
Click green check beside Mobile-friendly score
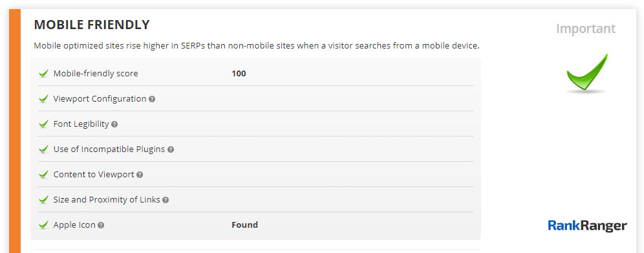click(x=43, y=74)
